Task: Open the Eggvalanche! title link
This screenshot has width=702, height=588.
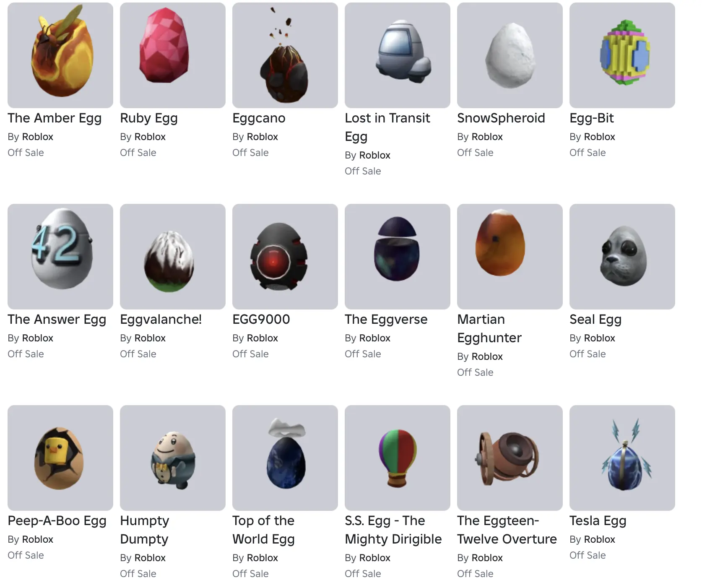Action: pyautogui.click(x=161, y=320)
